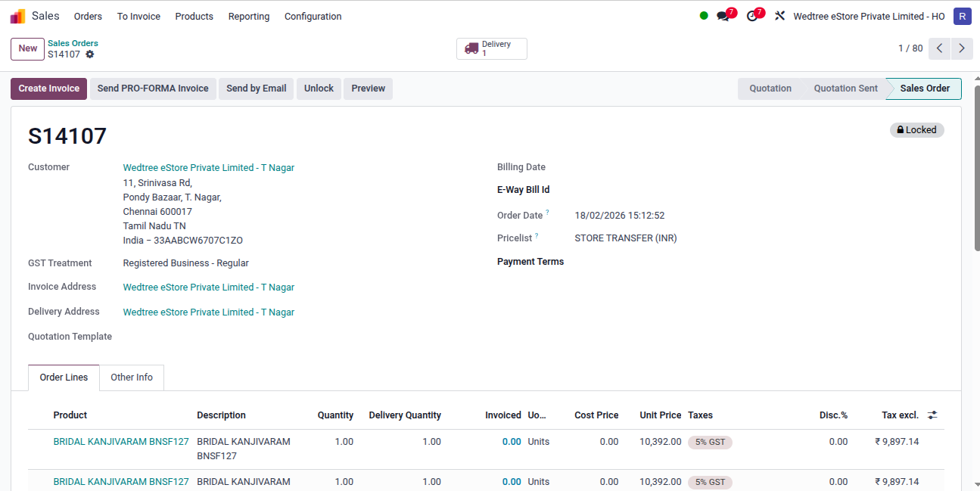
Task: Click Send PRO-FORMA Invoice
Action: pyautogui.click(x=153, y=89)
